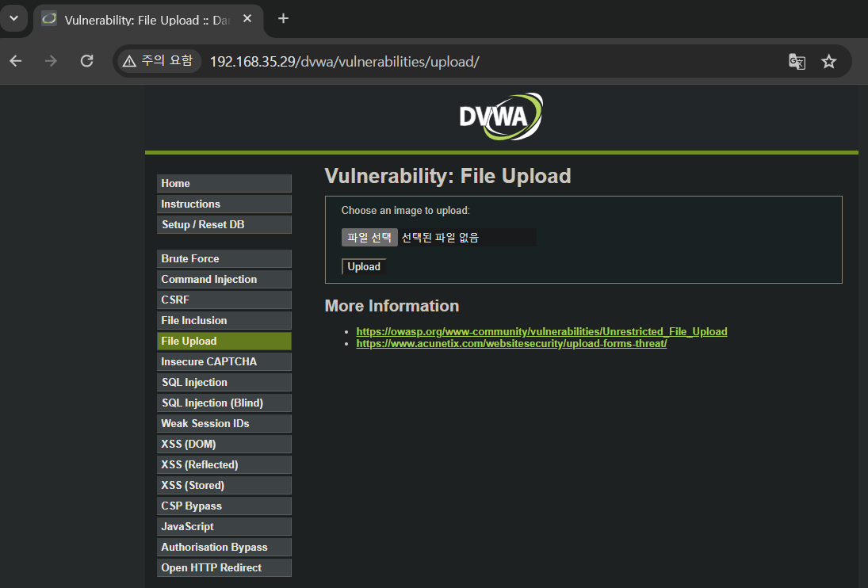The image size is (868, 588).
Task: Open Setup / Reset DB menu item
Action: (x=224, y=224)
